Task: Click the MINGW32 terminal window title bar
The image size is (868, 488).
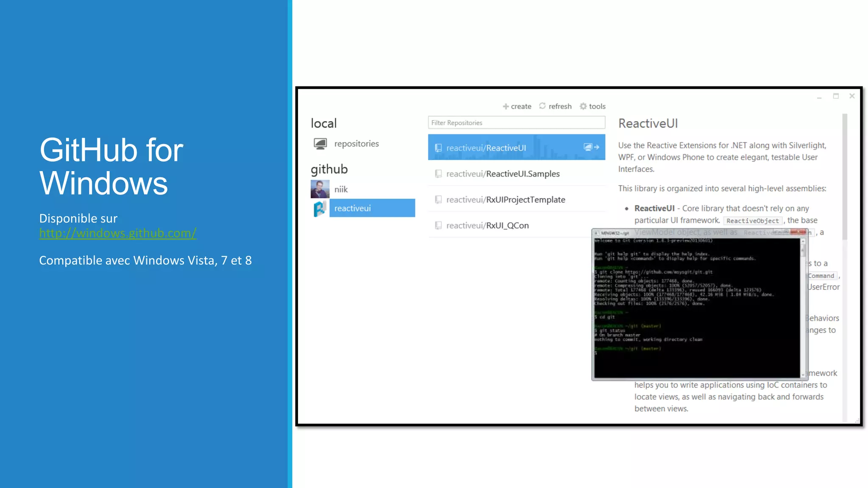Action: 700,233
